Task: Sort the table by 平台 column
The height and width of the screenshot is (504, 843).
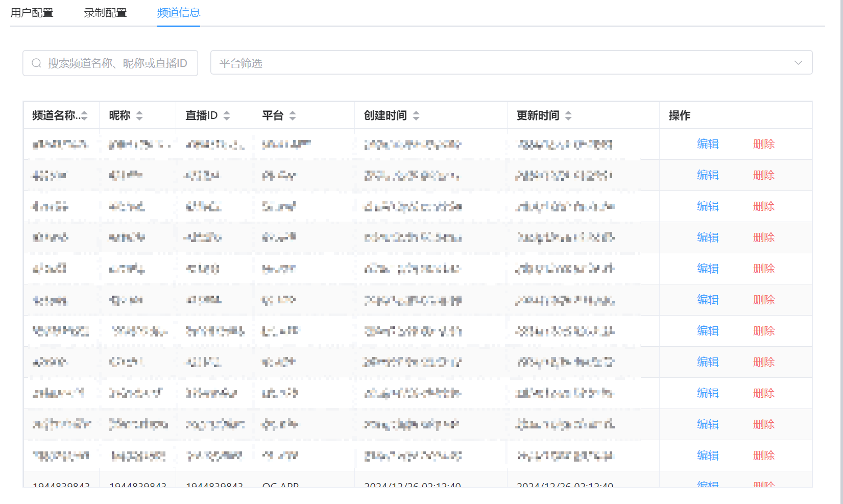Action: tap(293, 116)
